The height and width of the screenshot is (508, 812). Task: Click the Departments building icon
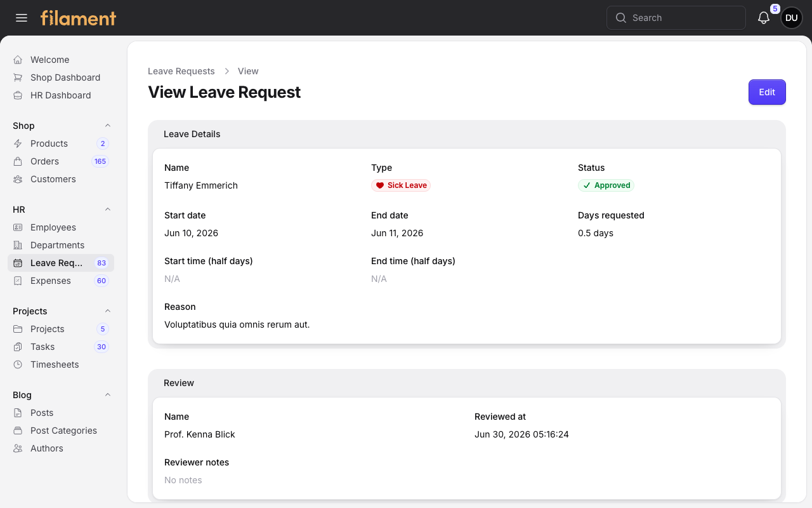18,245
